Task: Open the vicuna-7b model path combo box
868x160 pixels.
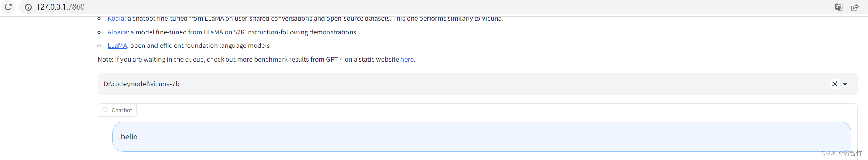Action: tap(477, 84)
